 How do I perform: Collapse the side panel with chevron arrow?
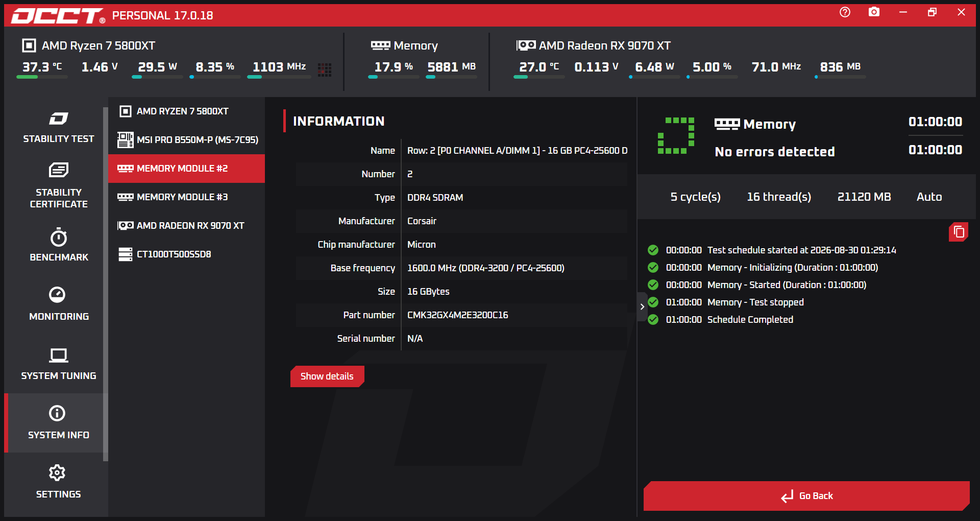pos(642,306)
